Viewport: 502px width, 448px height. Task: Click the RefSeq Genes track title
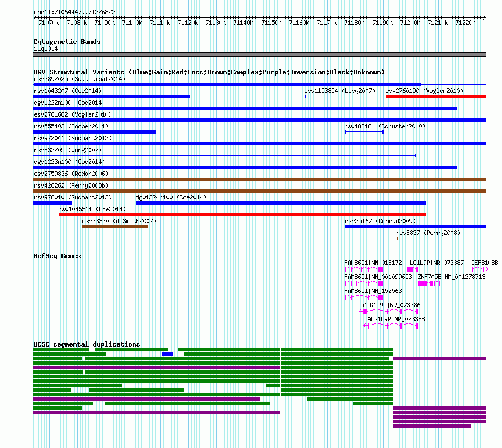click(57, 256)
